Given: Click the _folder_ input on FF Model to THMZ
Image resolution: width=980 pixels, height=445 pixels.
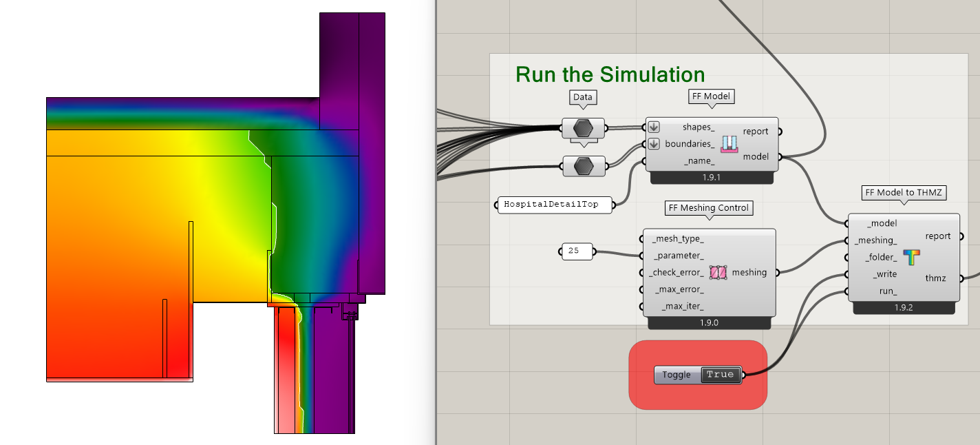Looking at the screenshot, I should tap(882, 257).
